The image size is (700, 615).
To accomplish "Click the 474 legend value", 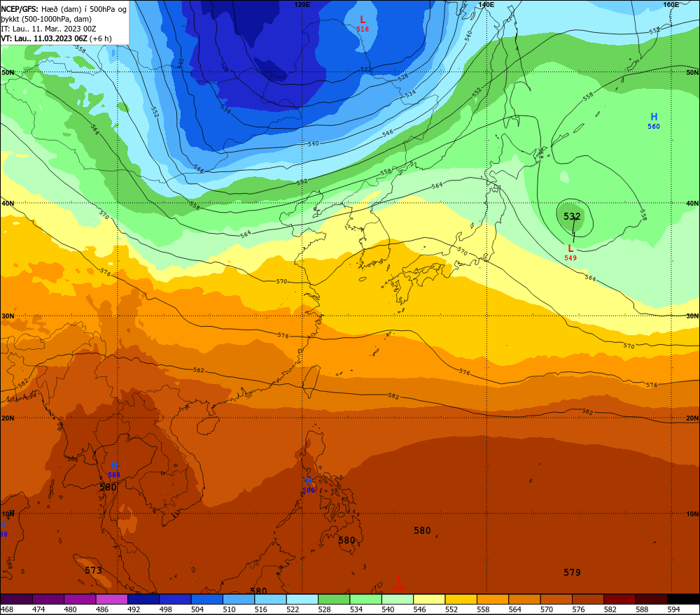I will [x=38, y=609].
